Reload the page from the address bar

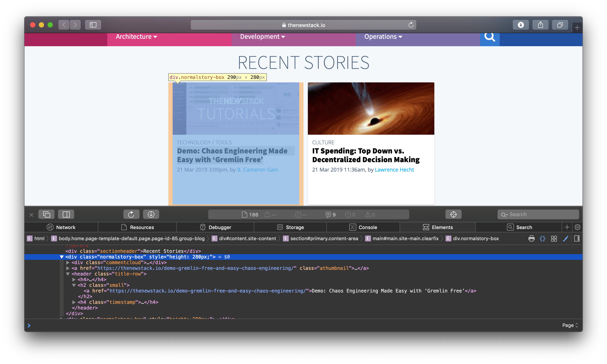[x=411, y=25]
